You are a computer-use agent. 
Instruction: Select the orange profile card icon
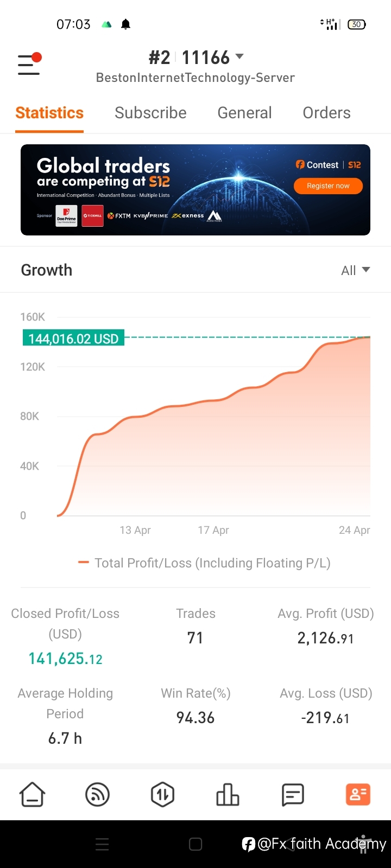coord(358,795)
